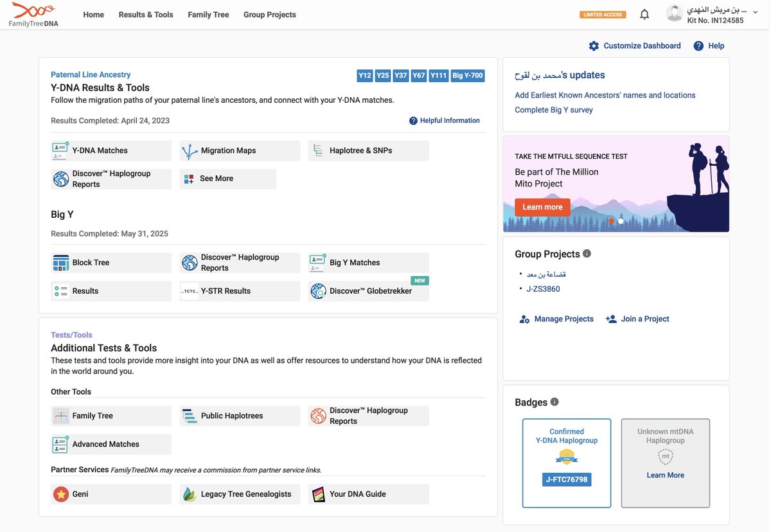Screen dimensions: 771x532
Task: Select the Y37 test level badge
Action: click(401, 76)
